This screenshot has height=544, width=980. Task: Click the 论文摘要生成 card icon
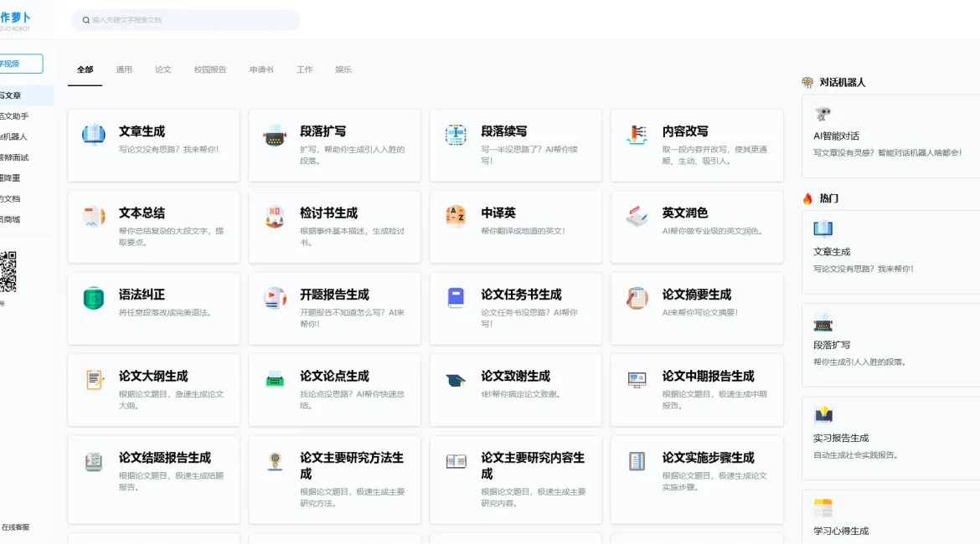click(x=637, y=298)
